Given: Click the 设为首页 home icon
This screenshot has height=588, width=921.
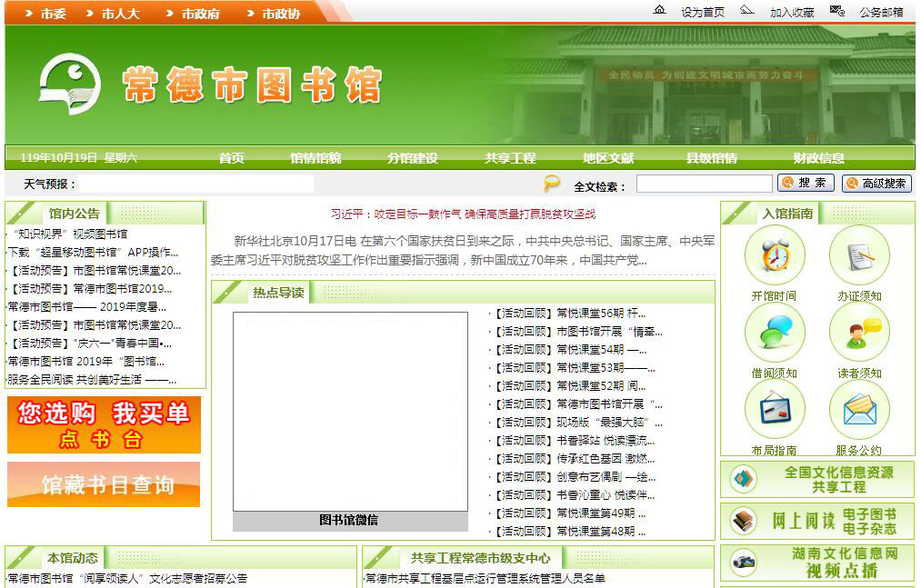Looking at the screenshot, I should [660, 11].
